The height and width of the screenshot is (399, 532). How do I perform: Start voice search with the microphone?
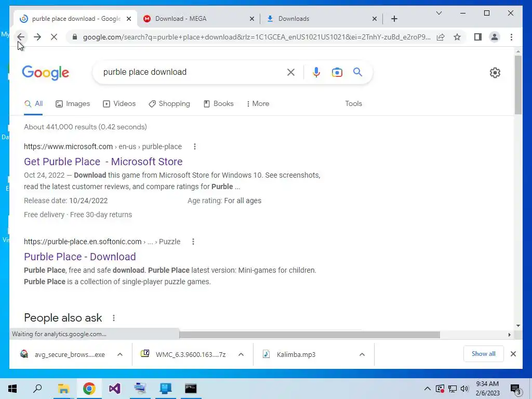click(x=316, y=72)
